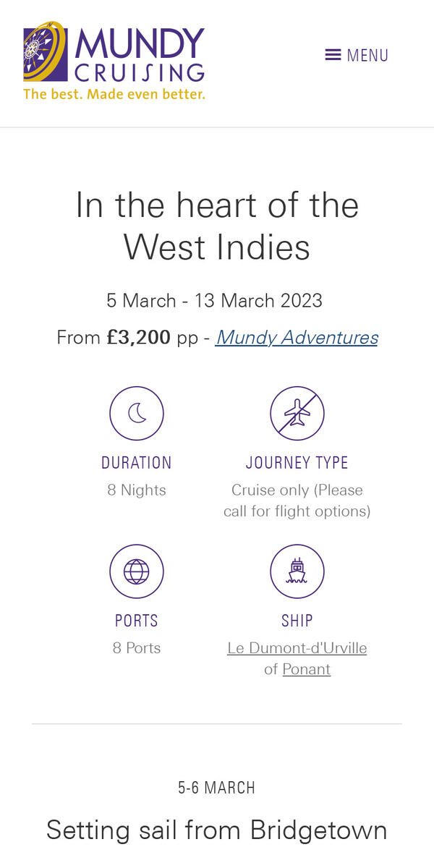Image resolution: width=434 pixels, height=868 pixels.
Task: Click the moon Duration icon
Action: pyautogui.click(x=137, y=413)
